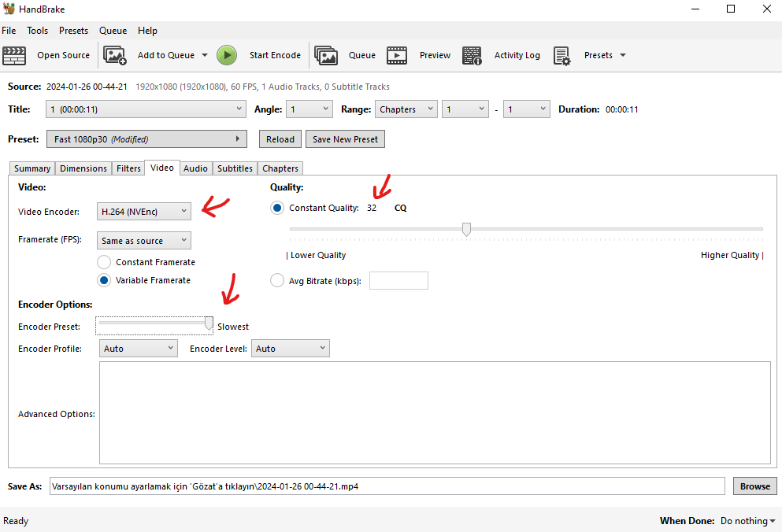Open the When Done Do nothing dropdown

[x=748, y=521]
